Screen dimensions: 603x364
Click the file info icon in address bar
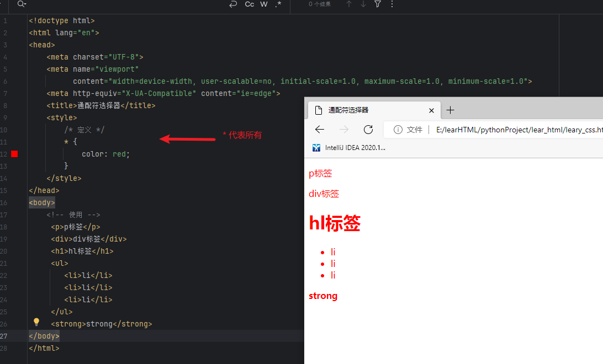tap(398, 130)
